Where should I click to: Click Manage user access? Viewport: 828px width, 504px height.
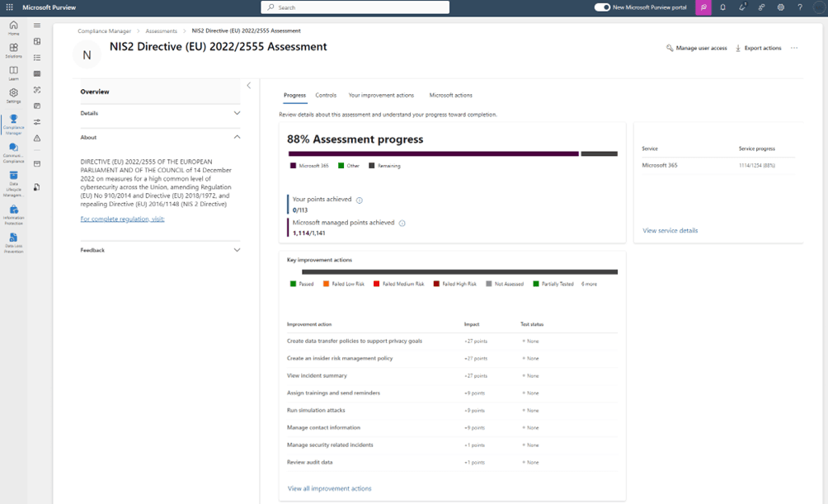697,48
